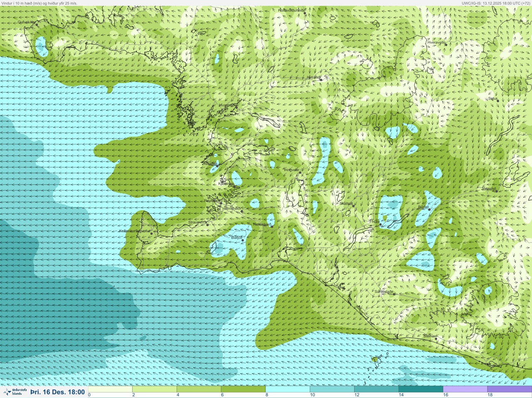The image size is (532, 398).
Task: Click the legend value '16'
Action: coord(446,395)
